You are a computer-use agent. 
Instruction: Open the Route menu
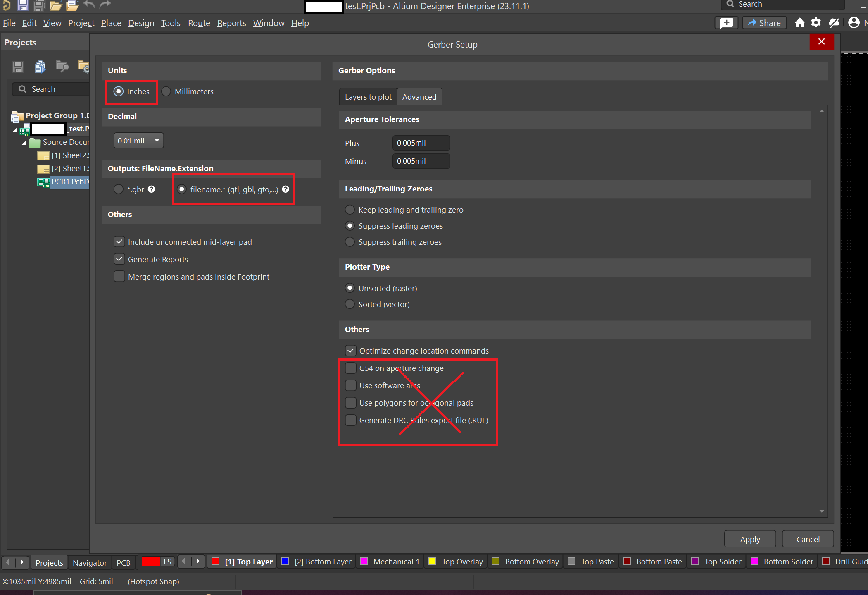pos(199,23)
